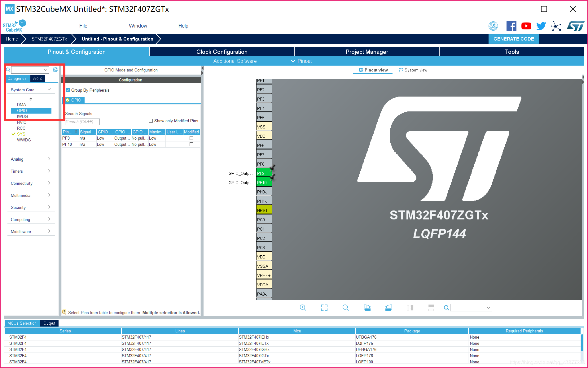Click the horizontal flip icon
The height and width of the screenshot is (368, 588).
coord(410,308)
